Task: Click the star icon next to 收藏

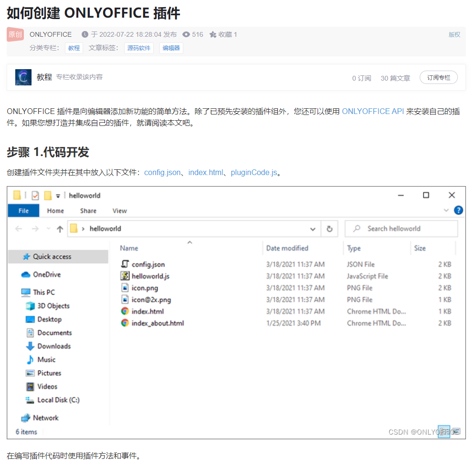Action: (x=213, y=34)
